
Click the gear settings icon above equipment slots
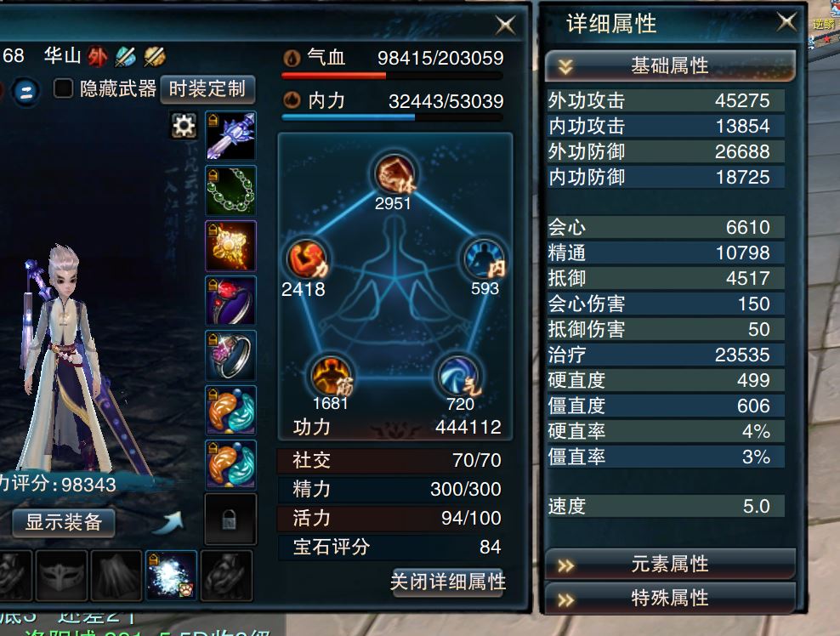click(183, 125)
